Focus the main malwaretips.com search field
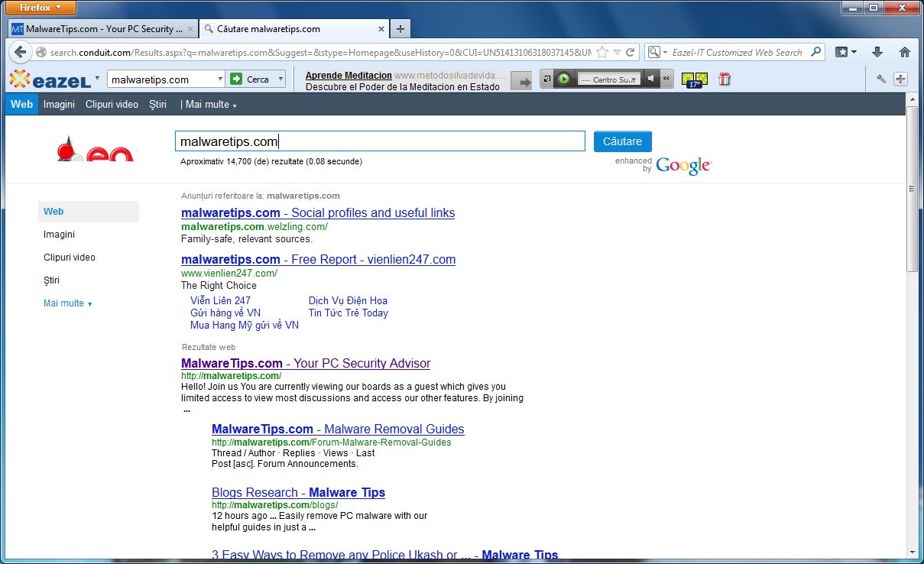 click(380, 141)
